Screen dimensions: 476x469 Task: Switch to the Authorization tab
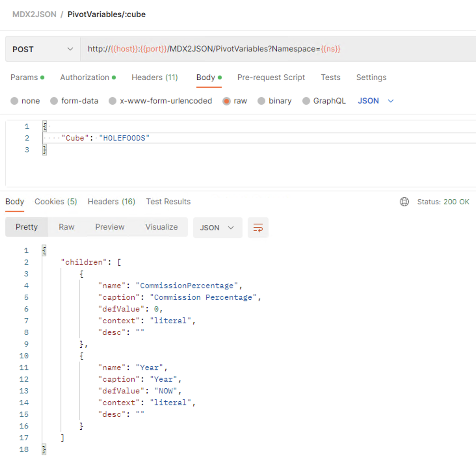[88, 77]
